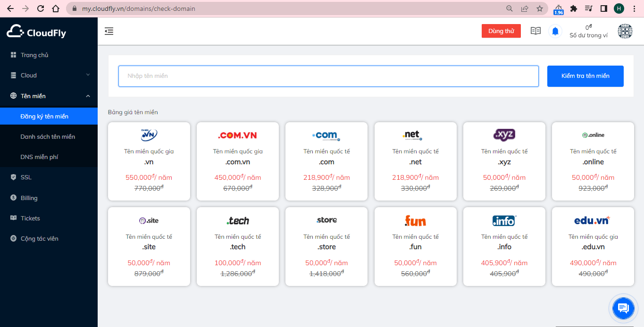Open Billing in sidebar
Screen dimensions: 644x327
[49, 198]
